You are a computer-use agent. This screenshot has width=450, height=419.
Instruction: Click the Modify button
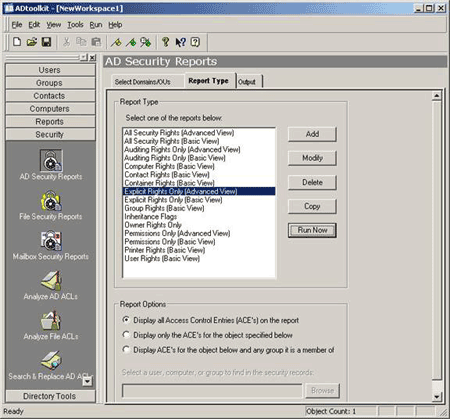pos(312,158)
